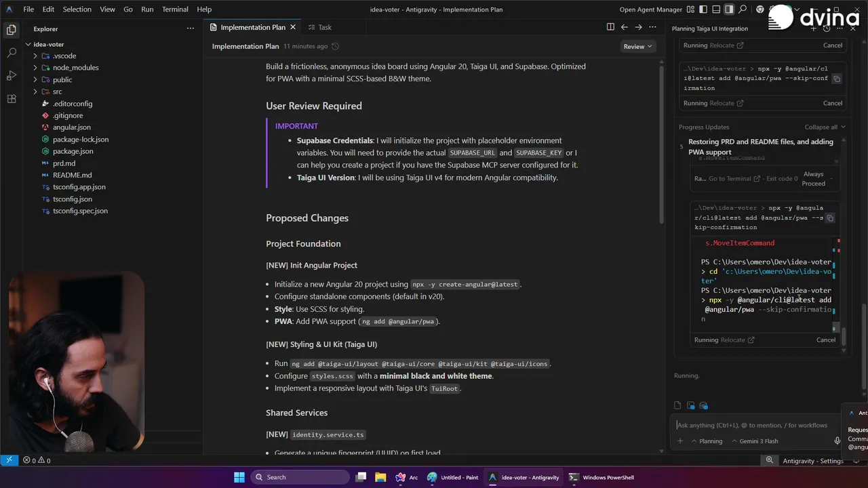Open errors and warnings in status bar
This screenshot has height=488, width=868.
point(37,460)
